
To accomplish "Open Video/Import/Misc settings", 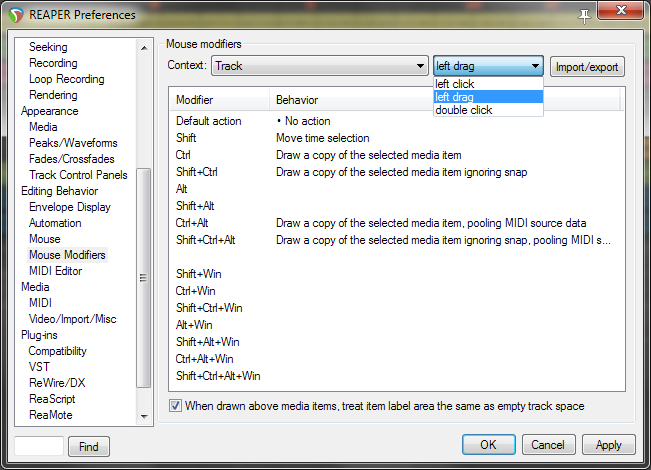I will [73, 319].
